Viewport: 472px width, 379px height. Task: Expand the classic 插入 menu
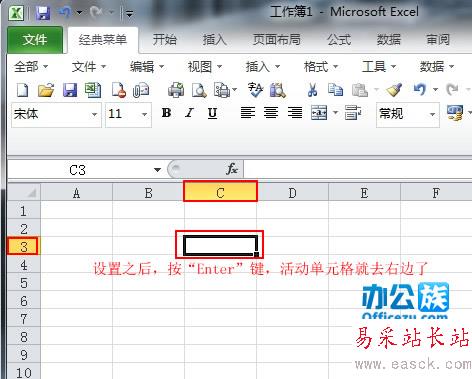263,67
